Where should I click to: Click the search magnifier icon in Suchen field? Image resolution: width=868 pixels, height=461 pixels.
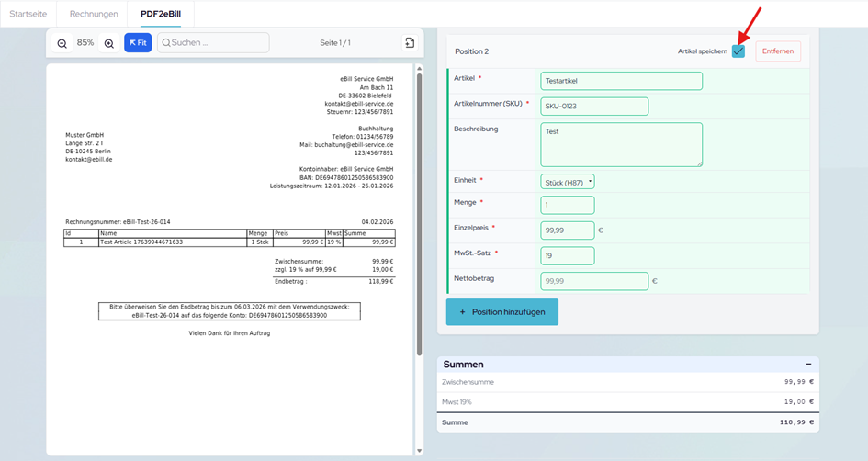coord(167,43)
